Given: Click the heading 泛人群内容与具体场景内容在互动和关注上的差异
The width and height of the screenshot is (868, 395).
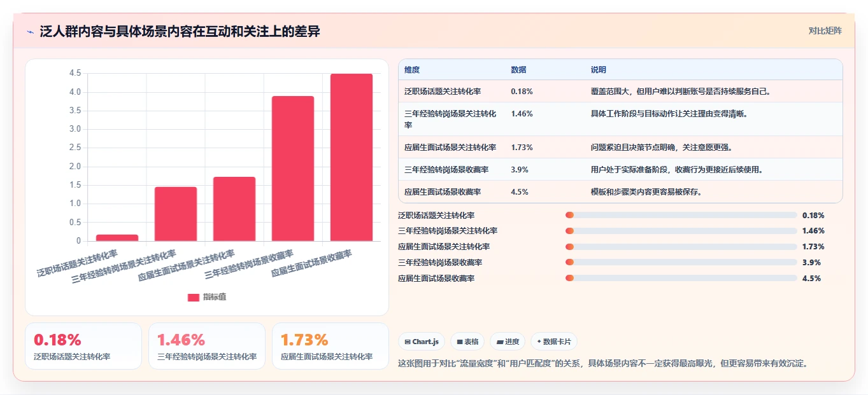Looking at the screenshot, I should tap(180, 32).
